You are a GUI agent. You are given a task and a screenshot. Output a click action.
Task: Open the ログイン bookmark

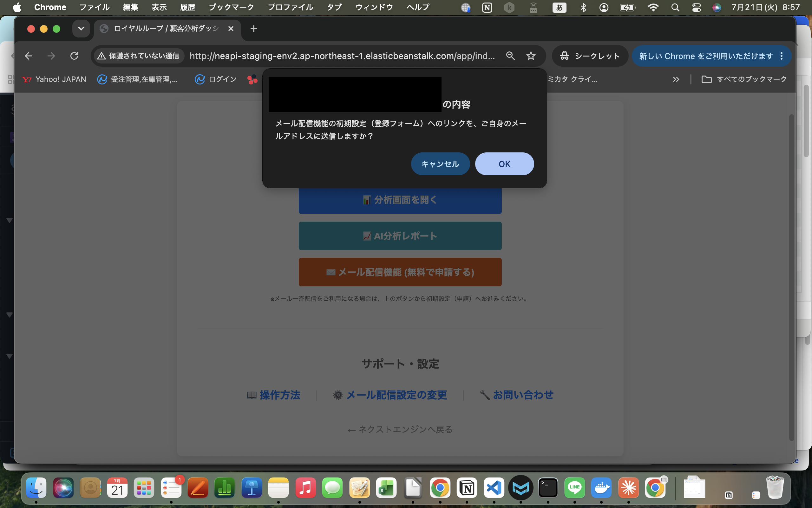pos(216,79)
